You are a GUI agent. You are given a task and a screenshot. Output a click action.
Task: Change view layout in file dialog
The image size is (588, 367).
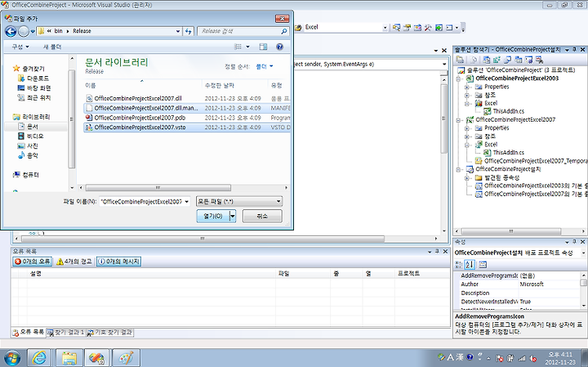tap(238, 47)
